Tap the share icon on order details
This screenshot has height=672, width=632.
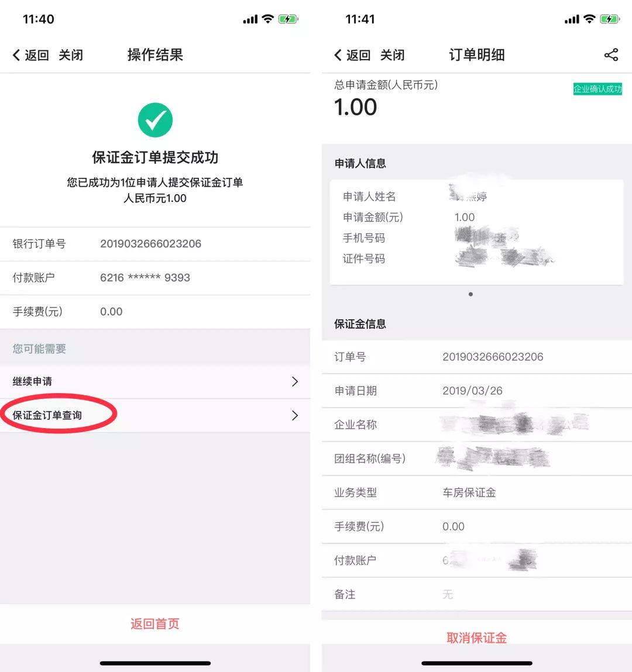click(x=611, y=55)
